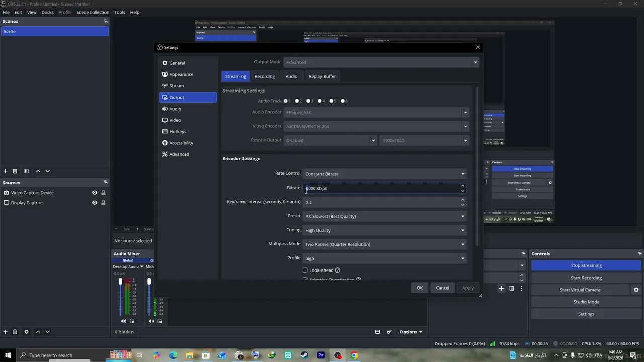
Task: Remove the selected scene using the trash icon
Action: click(15, 171)
